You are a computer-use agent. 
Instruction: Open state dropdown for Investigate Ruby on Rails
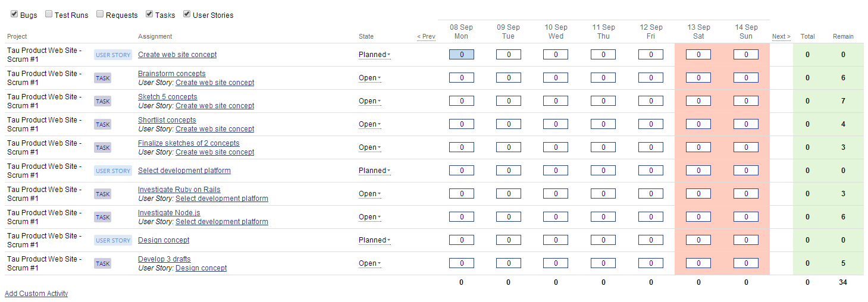coord(369,194)
